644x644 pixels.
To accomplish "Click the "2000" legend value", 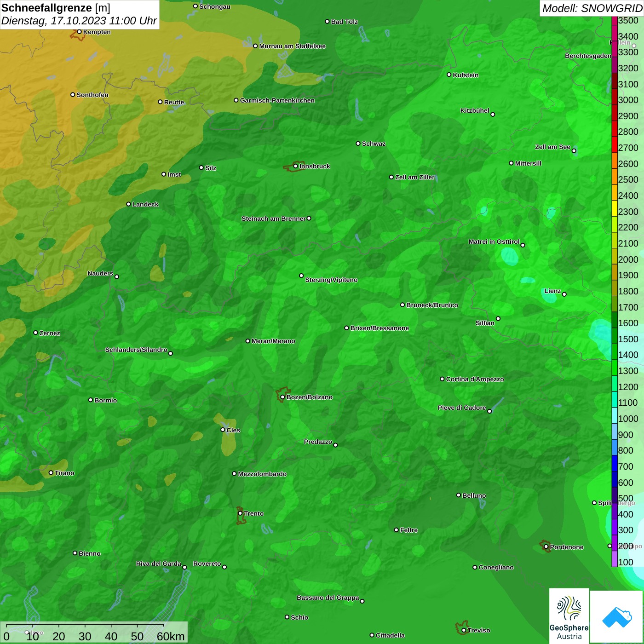I will click(628, 259).
